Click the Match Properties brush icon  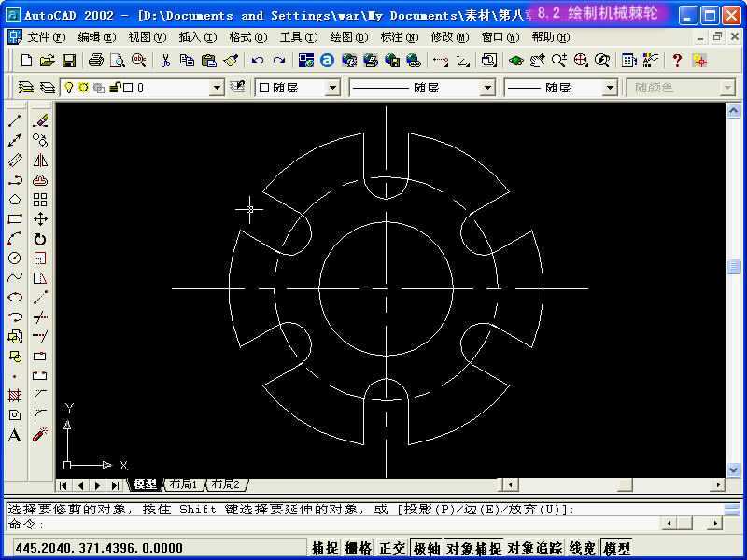(x=231, y=61)
